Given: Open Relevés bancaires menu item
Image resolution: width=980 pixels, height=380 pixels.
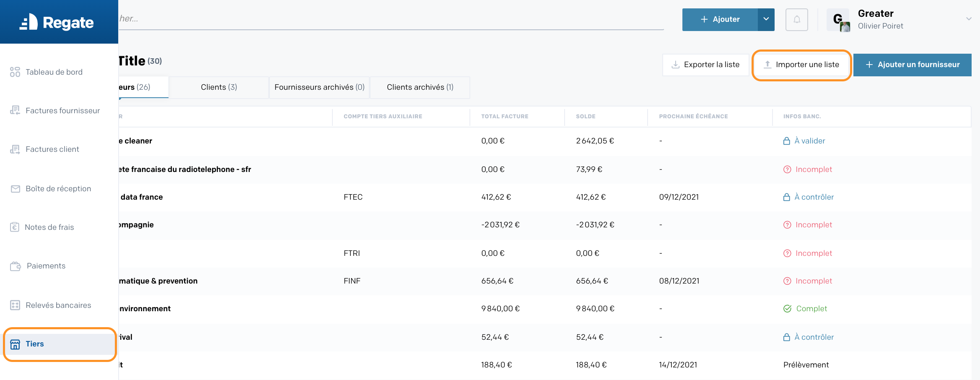Looking at the screenshot, I should 59,305.
